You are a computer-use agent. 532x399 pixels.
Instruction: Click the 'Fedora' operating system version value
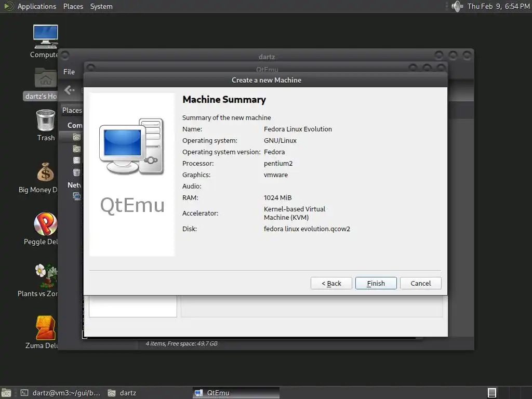[x=274, y=152]
